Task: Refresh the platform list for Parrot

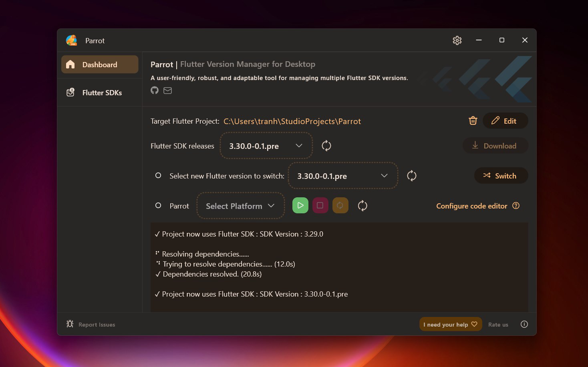Action: (362, 206)
